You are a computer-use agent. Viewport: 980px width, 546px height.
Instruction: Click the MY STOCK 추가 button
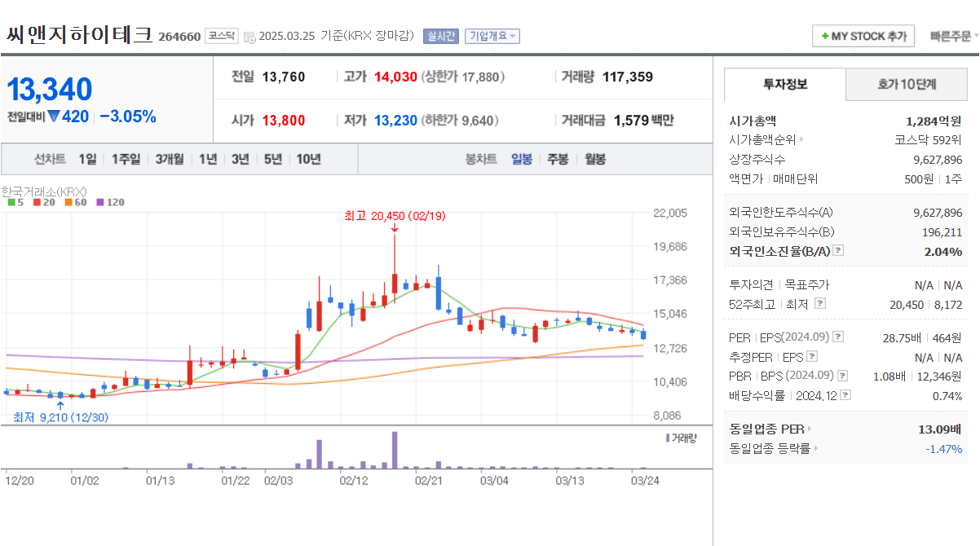pos(863,37)
